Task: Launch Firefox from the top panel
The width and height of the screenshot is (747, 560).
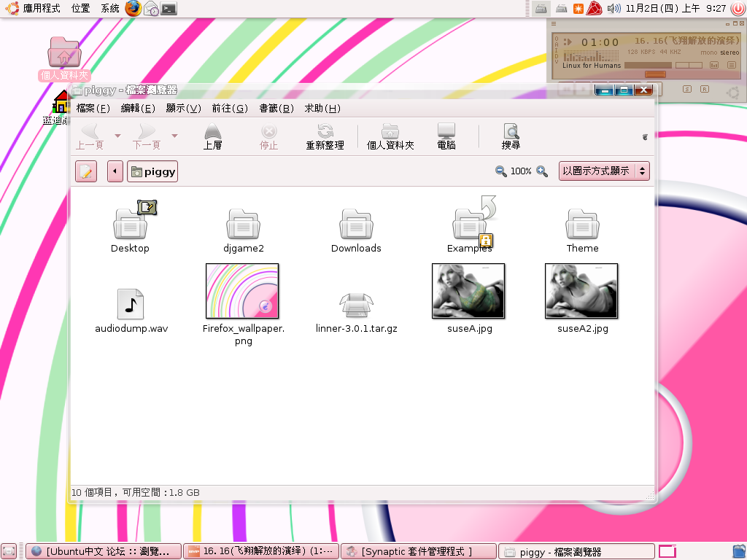Action: 133,8
